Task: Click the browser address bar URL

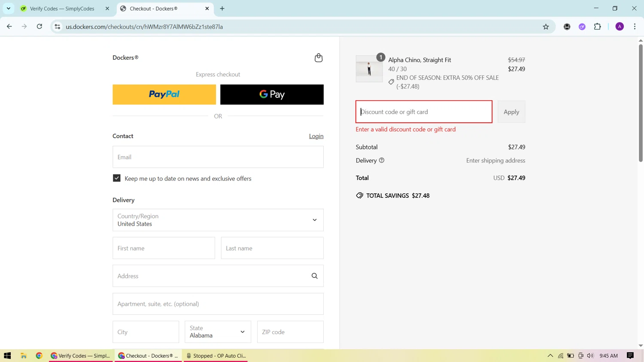Action: (144, 27)
